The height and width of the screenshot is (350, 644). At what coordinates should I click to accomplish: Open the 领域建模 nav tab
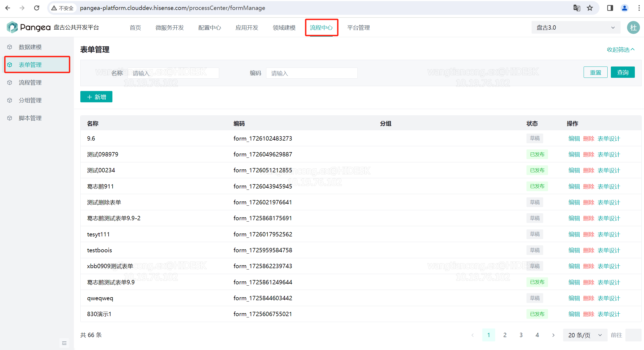coord(284,28)
